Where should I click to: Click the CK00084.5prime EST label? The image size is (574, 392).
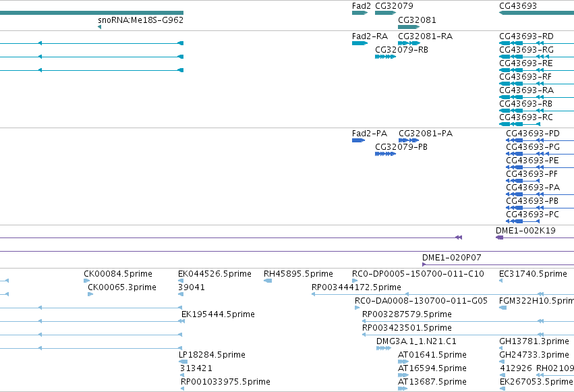(x=118, y=274)
